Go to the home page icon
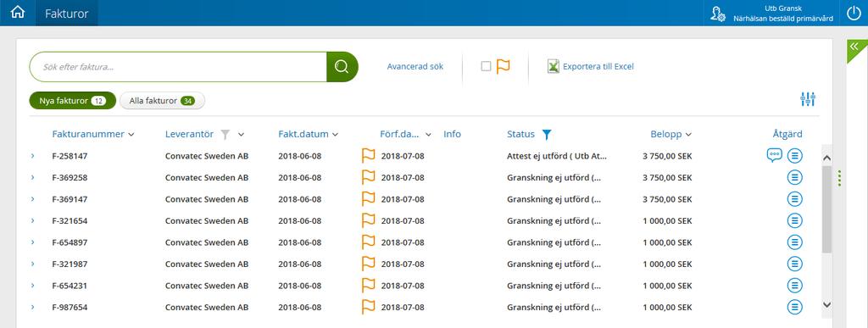Viewport: 868px width, 328px height. coord(18,13)
